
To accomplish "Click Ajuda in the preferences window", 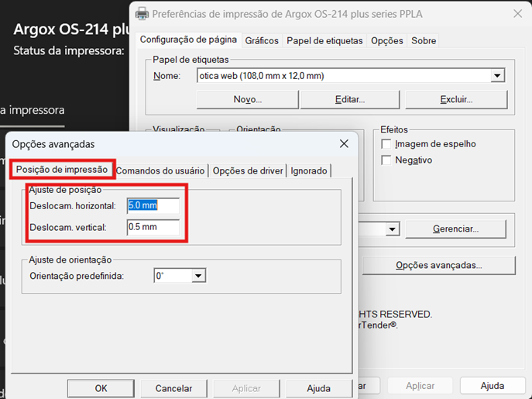I will [x=493, y=386].
